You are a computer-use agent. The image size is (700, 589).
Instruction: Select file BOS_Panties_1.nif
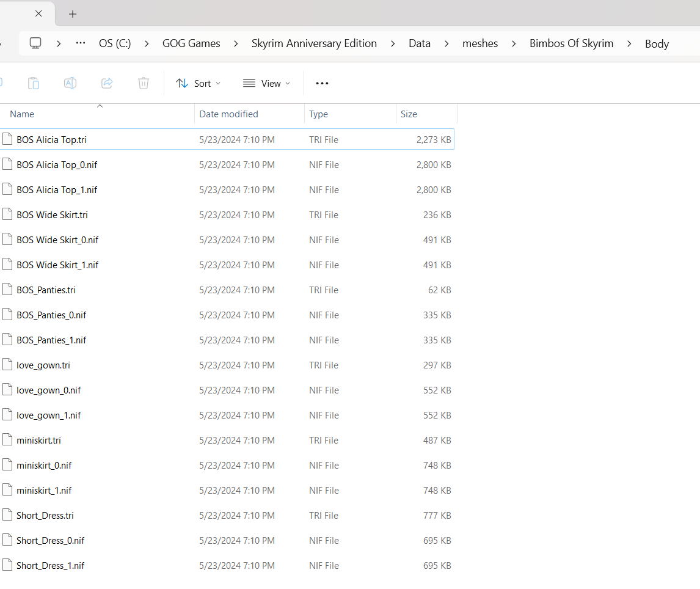227,340
